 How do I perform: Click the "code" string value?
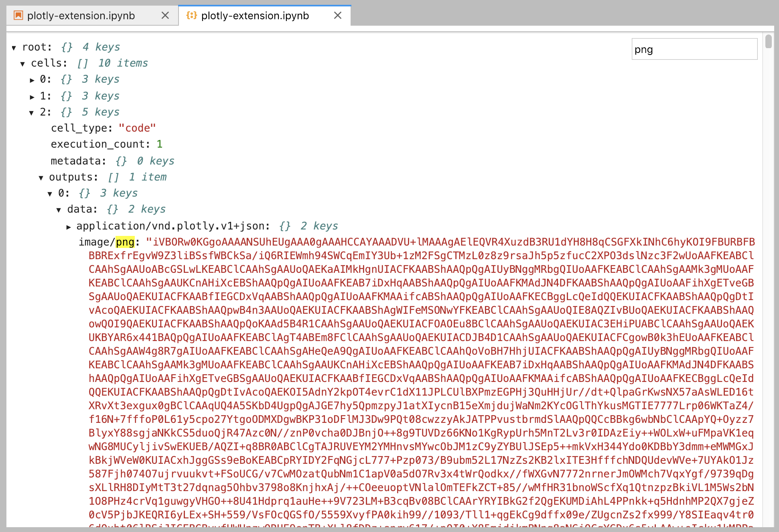pos(137,128)
